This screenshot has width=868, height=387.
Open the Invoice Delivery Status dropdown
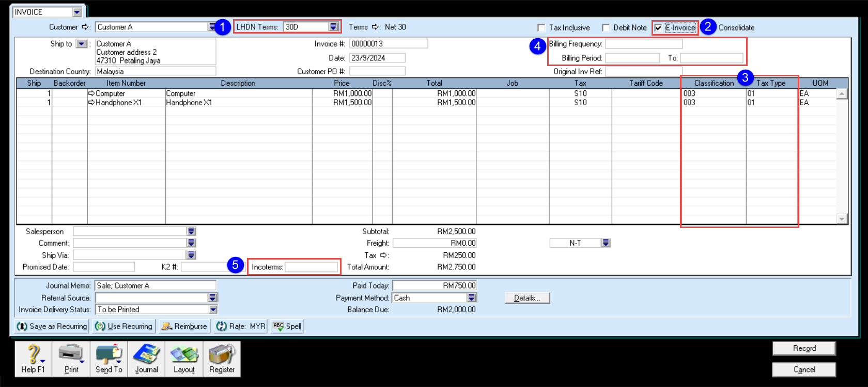(213, 310)
